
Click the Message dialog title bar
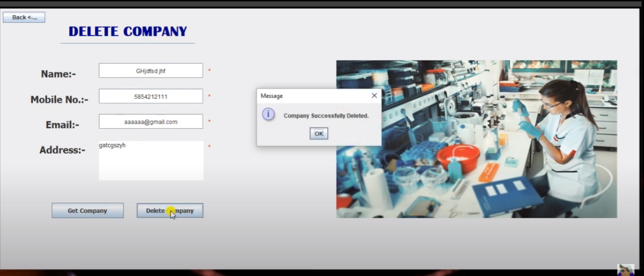pyautogui.click(x=310, y=95)
